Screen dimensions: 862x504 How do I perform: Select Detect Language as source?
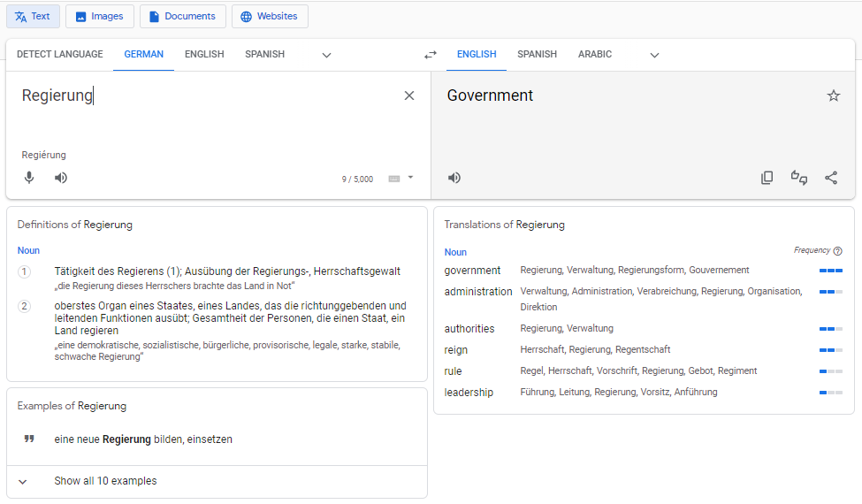[60, 55]
